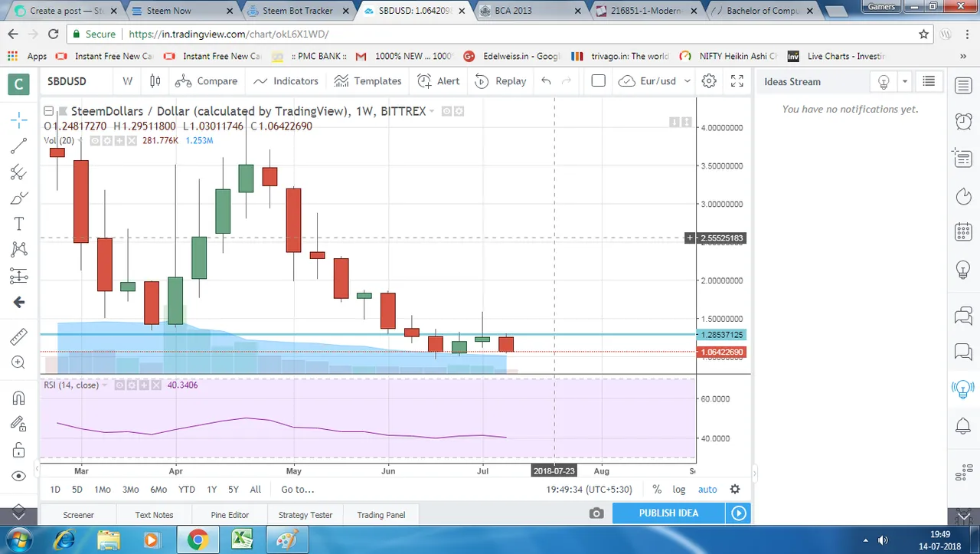The width and height of the screenshot is (980, 554).
Task: Open the Go to date dialog
Action: click(x=297, y=490)
